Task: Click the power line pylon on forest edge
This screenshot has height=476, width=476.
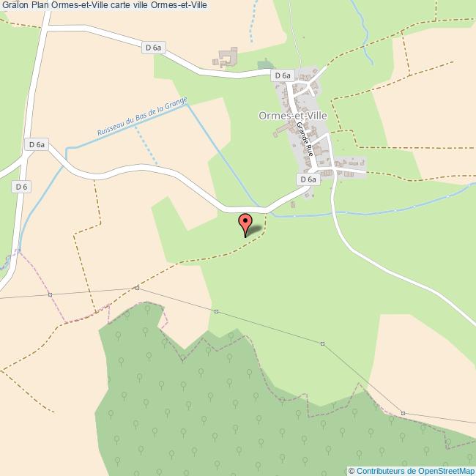Action: point(137,288)
